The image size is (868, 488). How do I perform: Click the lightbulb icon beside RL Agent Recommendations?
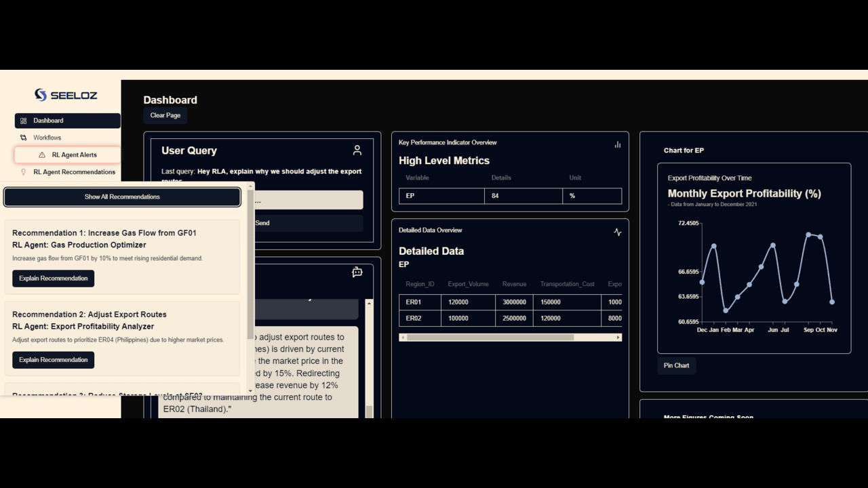coord(24,172)
